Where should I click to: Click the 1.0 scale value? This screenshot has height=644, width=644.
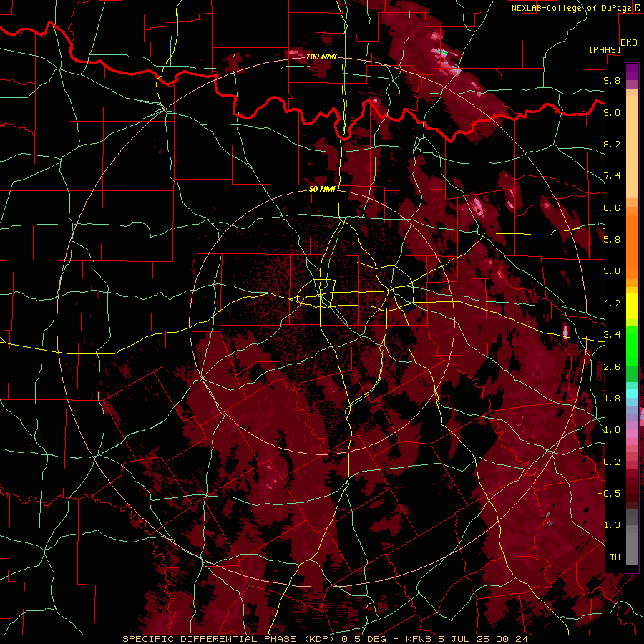pos(612,430)
